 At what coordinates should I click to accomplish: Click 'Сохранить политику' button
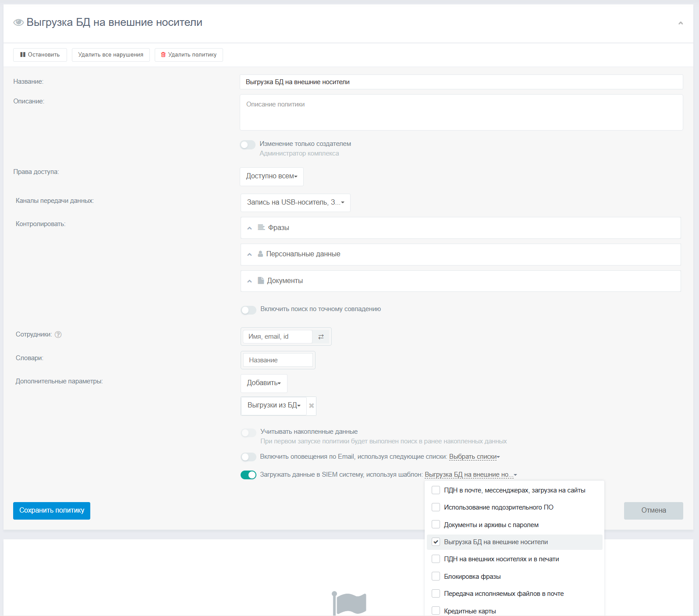click(52, 510)
